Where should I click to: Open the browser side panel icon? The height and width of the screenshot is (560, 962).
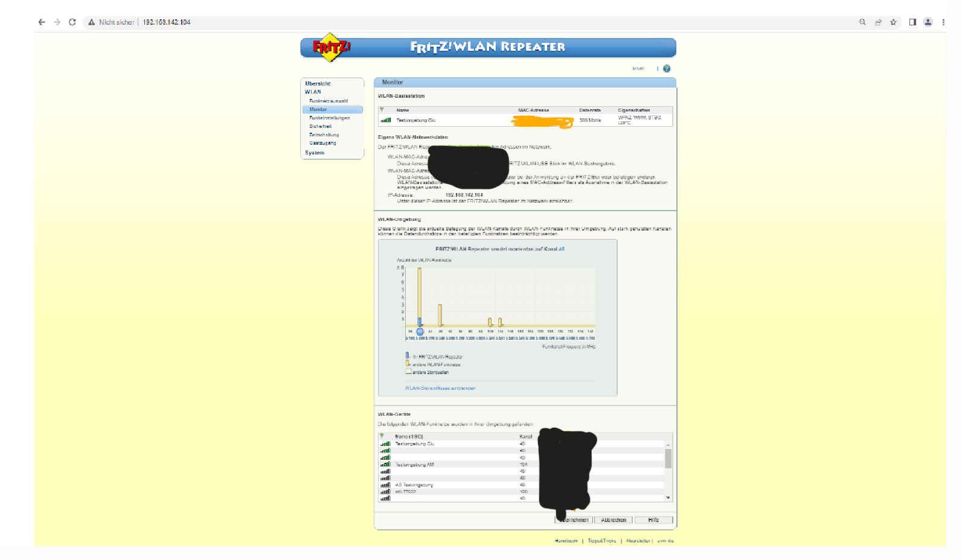pyautogui.click(x=912, y=22)
